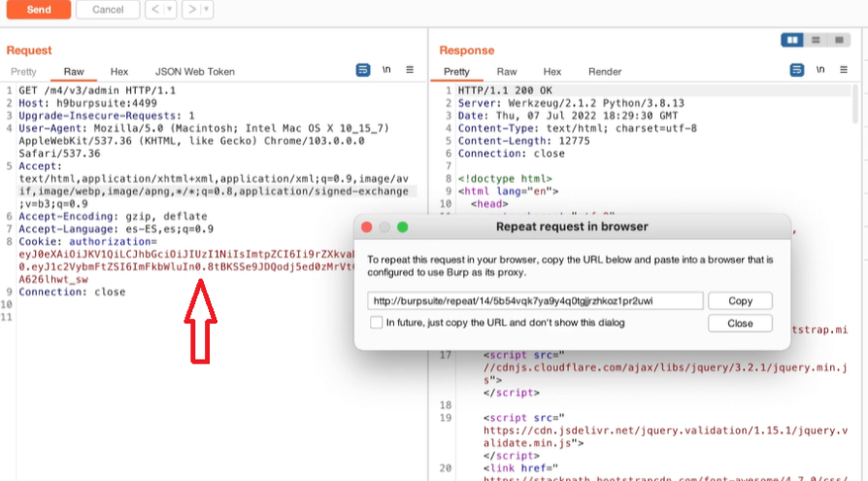The image size is (868, 481).
Task: Click the 'Cookie: authorization=' line
Action: point(87,242)
